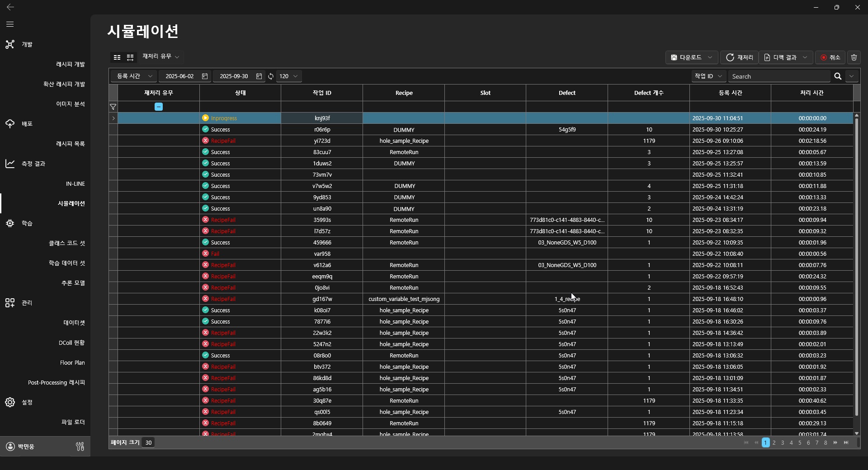Open IN-LINE in the sidebar

pyautogui.click(x=75, y=184)
